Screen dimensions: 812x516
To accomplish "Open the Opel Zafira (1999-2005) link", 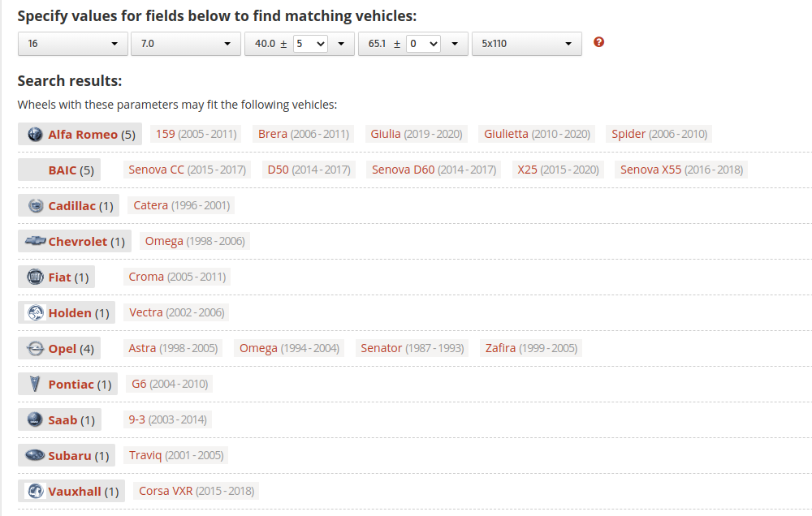I will [531, 348].
